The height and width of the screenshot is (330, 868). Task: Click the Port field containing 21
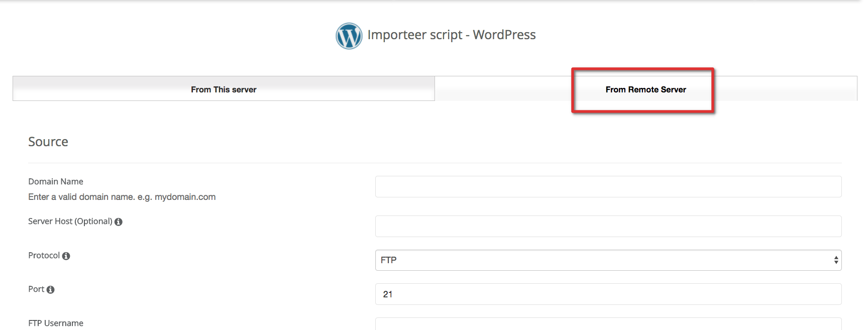tap(608, 294)
